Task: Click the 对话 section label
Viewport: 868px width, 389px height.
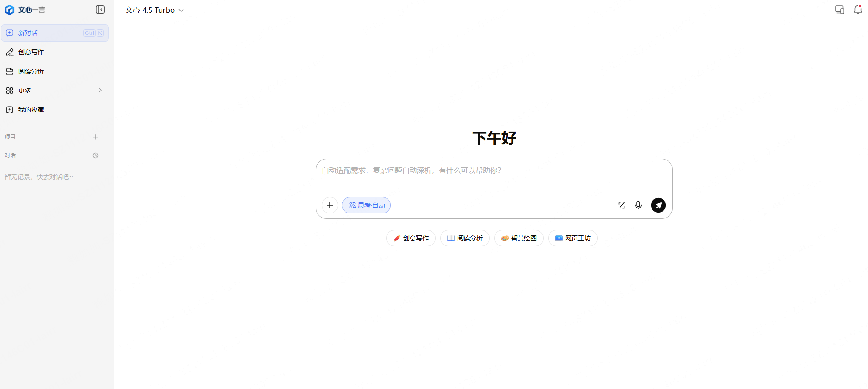Action: [10, 155]
